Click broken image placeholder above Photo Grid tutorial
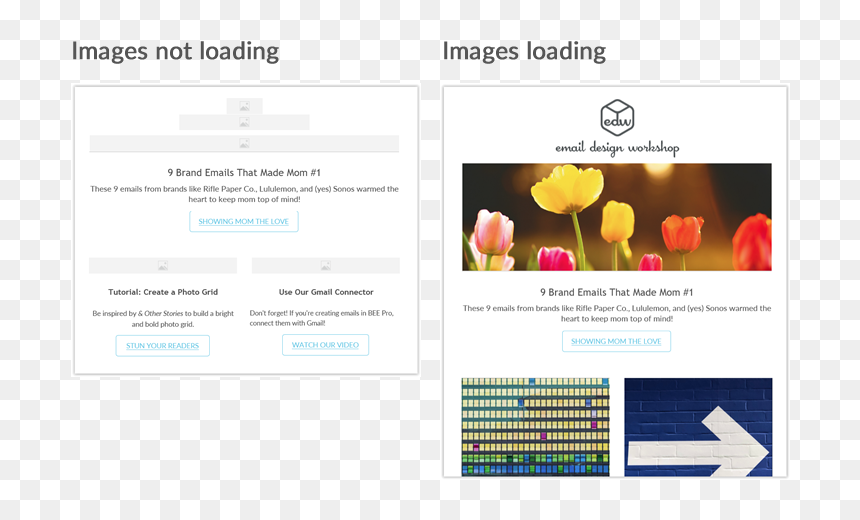Screen dimensions: 860x520 coord(163,265)
